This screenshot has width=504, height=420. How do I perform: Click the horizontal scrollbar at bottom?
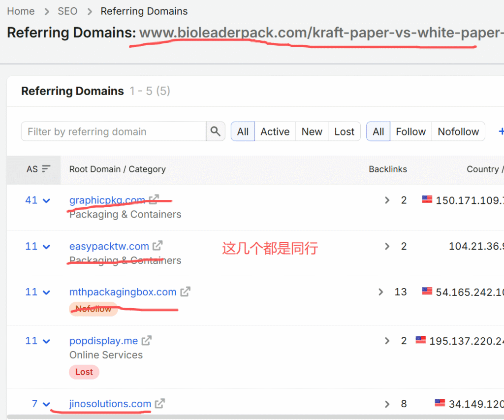coord(255,417)
